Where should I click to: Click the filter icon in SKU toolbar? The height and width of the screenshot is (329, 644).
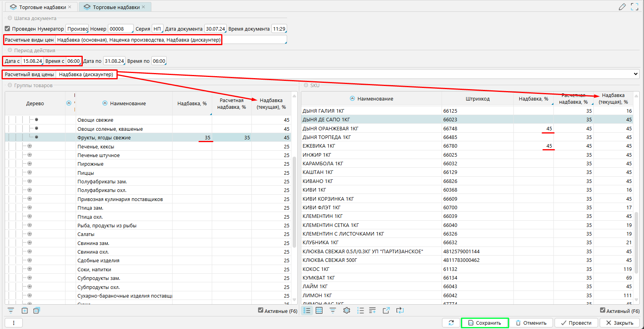[333, 311]
